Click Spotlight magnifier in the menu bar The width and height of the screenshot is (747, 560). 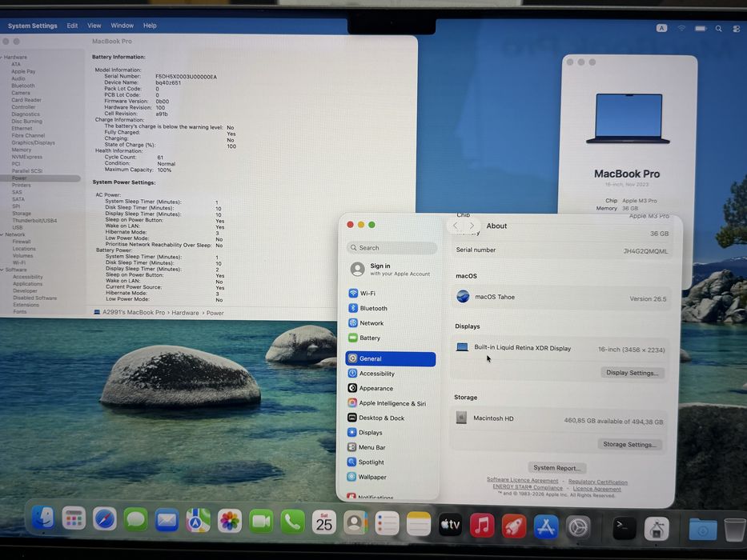(x=718, y=29)
